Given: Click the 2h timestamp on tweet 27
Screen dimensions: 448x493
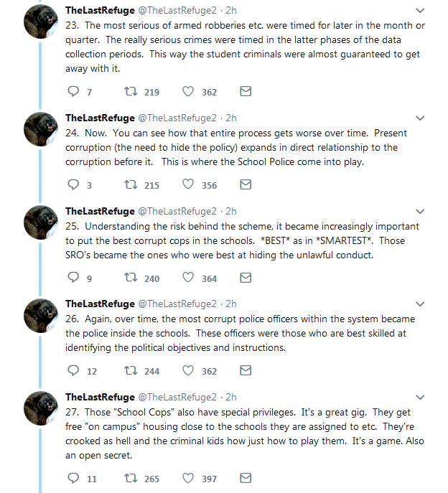Looking at the screenshot, I should [231, 397].
